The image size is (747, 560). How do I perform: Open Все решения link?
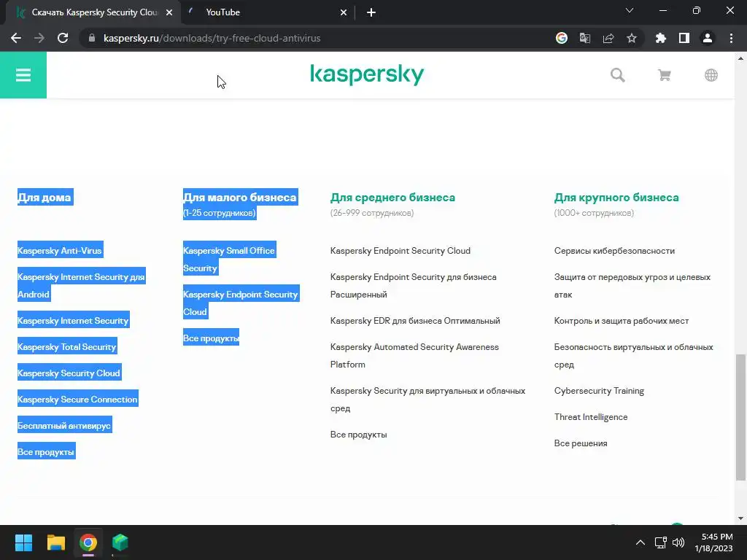pos(581,443)
